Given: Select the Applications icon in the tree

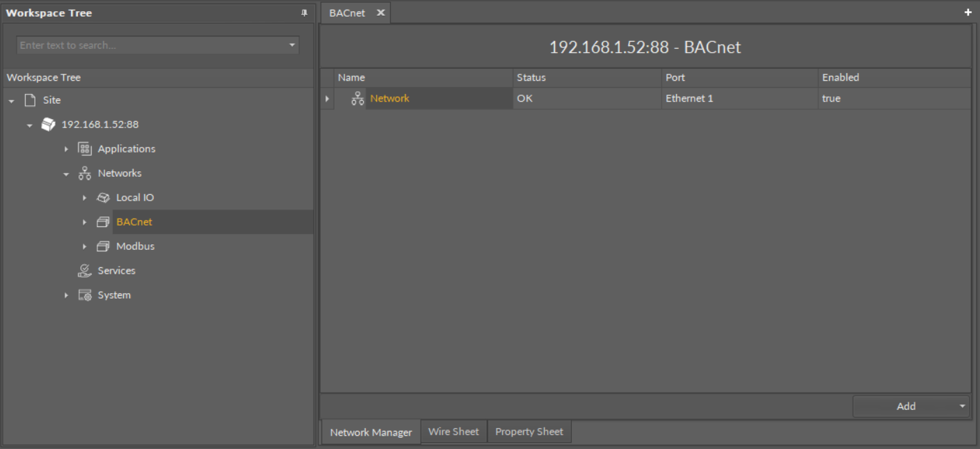Looking at the screenshot, I should click(84, 148).
